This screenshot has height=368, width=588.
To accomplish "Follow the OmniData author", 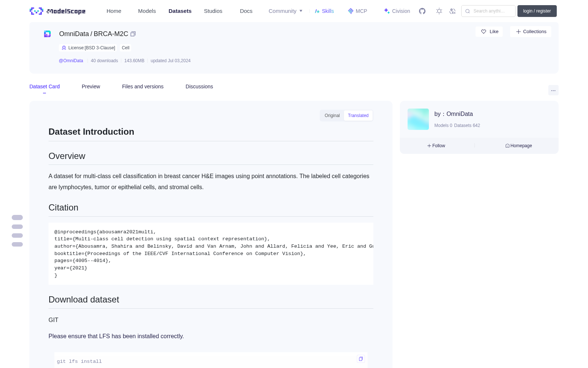I will (x=436, y=146).
